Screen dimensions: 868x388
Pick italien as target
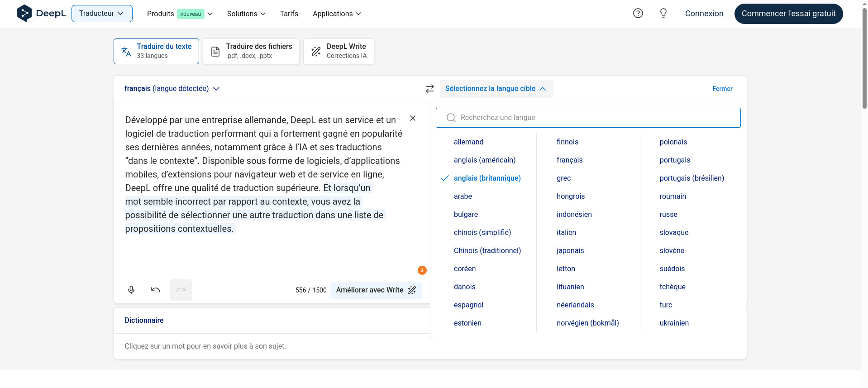(x=566, y=232)
